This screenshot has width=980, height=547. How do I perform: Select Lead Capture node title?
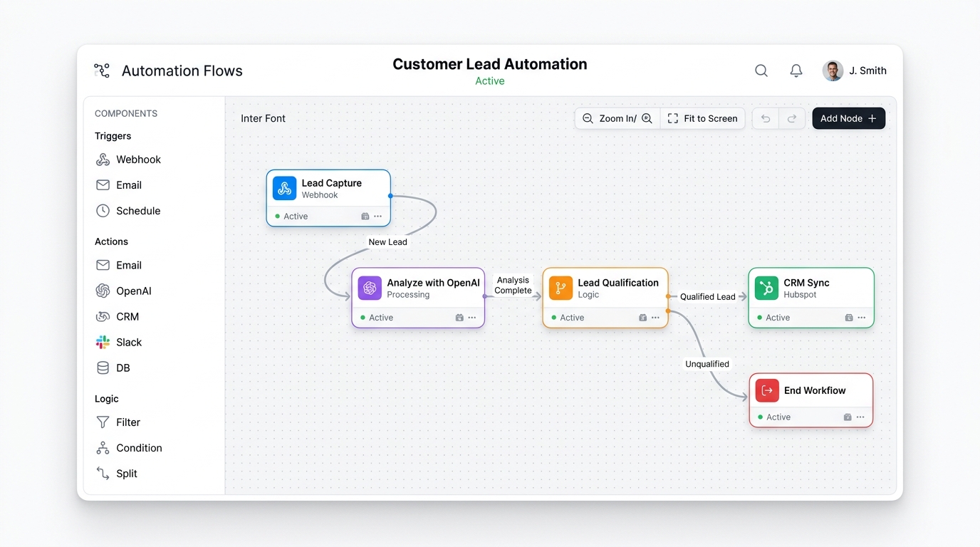click(332, 183)
